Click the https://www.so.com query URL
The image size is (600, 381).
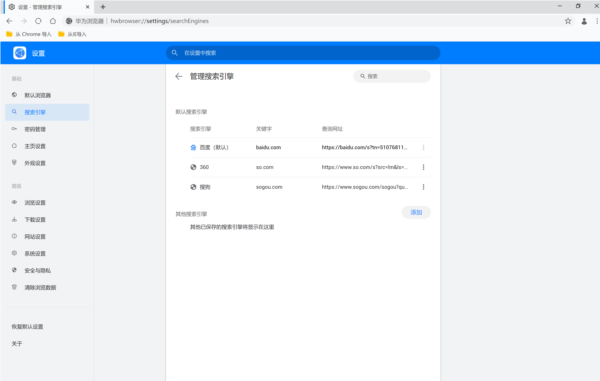click(364, 167)
